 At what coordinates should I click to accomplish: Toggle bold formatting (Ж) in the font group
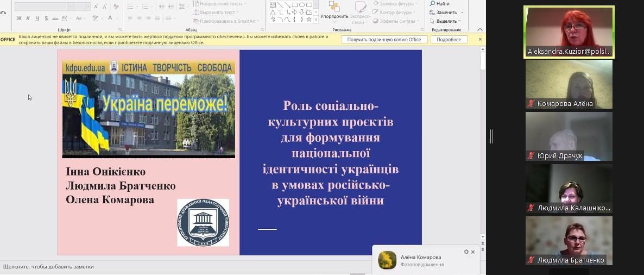(x=19, y=18)
